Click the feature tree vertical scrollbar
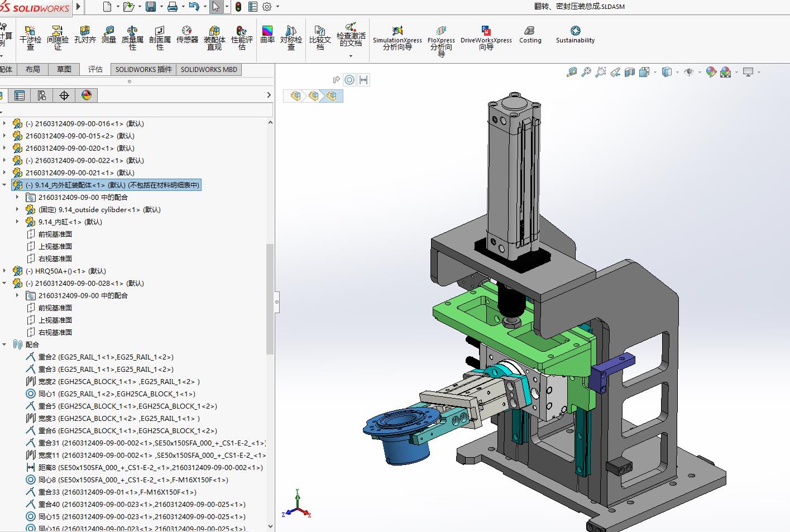Image resolution: width=790 pixels, height=532 pixels. click(x=270, y=299)
